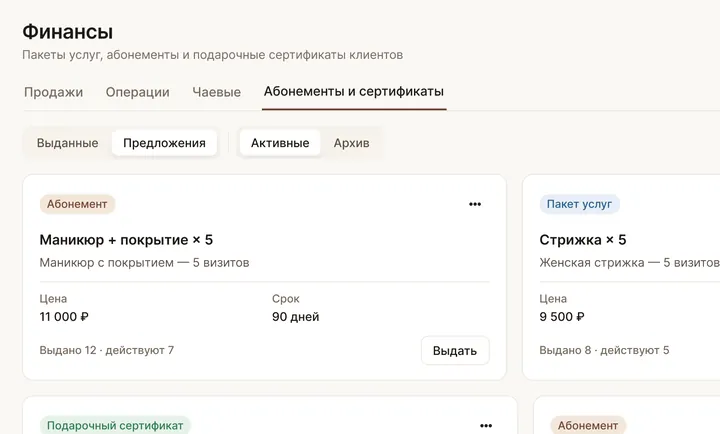Image resolution: width=720 pixels, height=434 pixels.
Task: Click the Абонемент tag in the bottom-right card
Action: point(588,425)
